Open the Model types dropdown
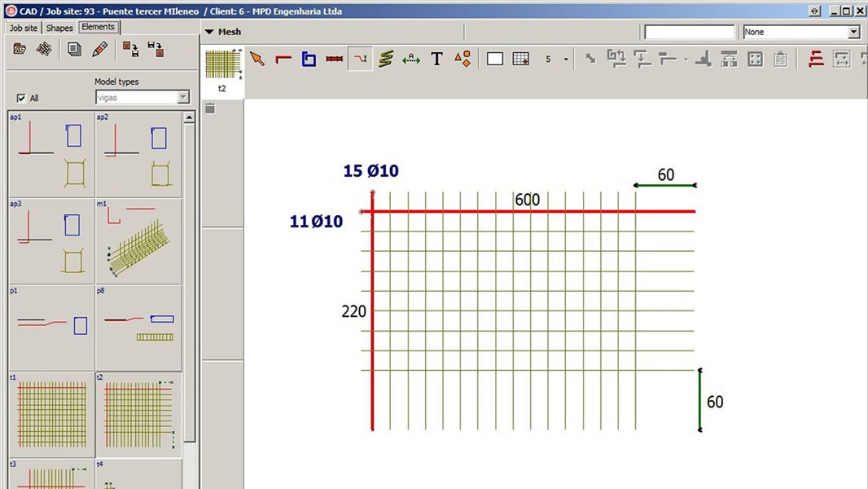The image size is (868, 489). pos(142,98)
